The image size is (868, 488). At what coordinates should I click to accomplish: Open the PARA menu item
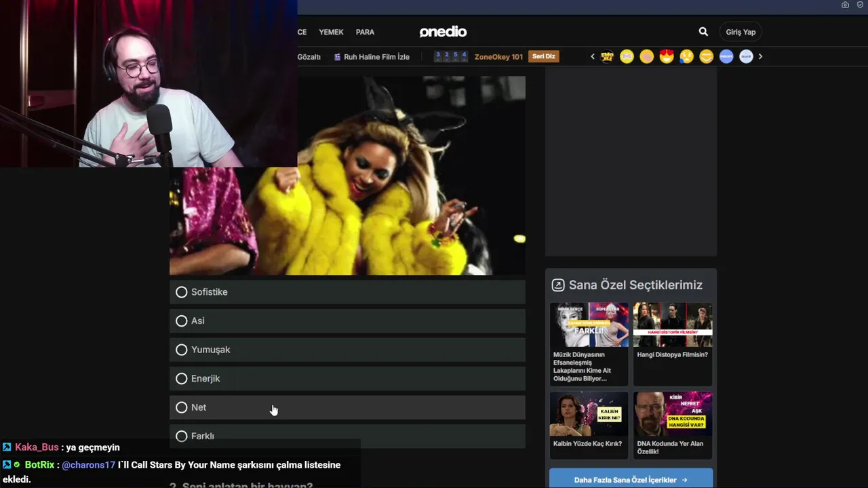(x=365, y=32)
